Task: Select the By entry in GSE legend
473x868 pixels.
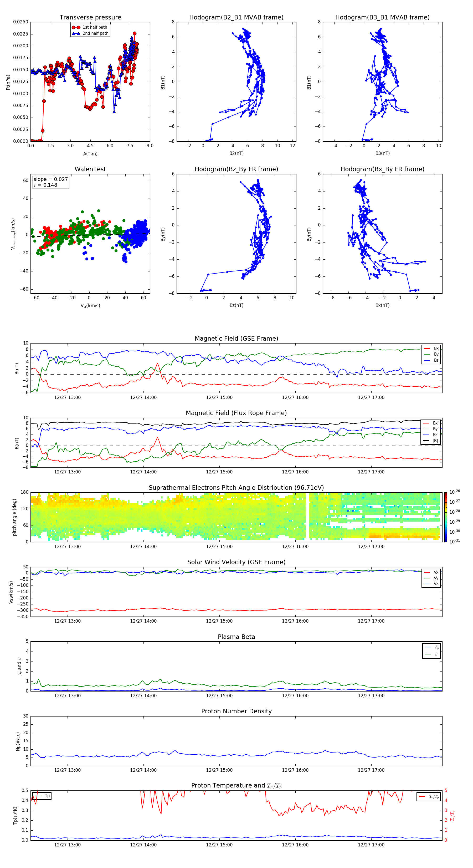Action: coord(431,354)
